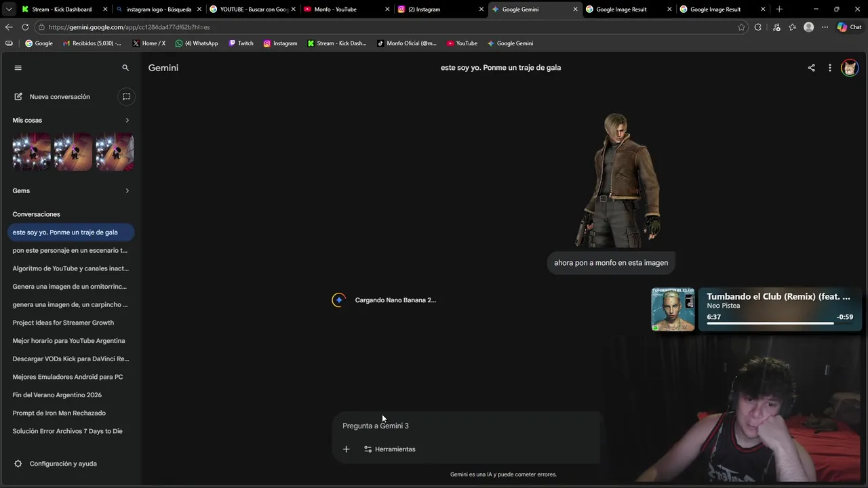Share the conversation with share icon
This screenshot has width=868, height=488.
pyautogui.click(x=811, y=68)
